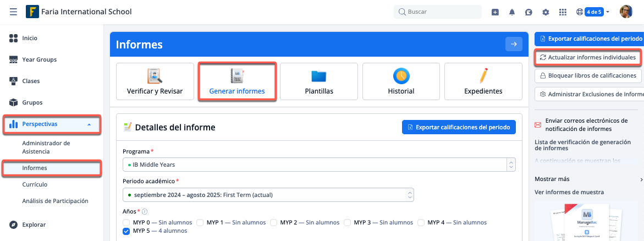Open the apps grid launcher icon
This screenshot has height=241, width=644.
click(563, 12)
